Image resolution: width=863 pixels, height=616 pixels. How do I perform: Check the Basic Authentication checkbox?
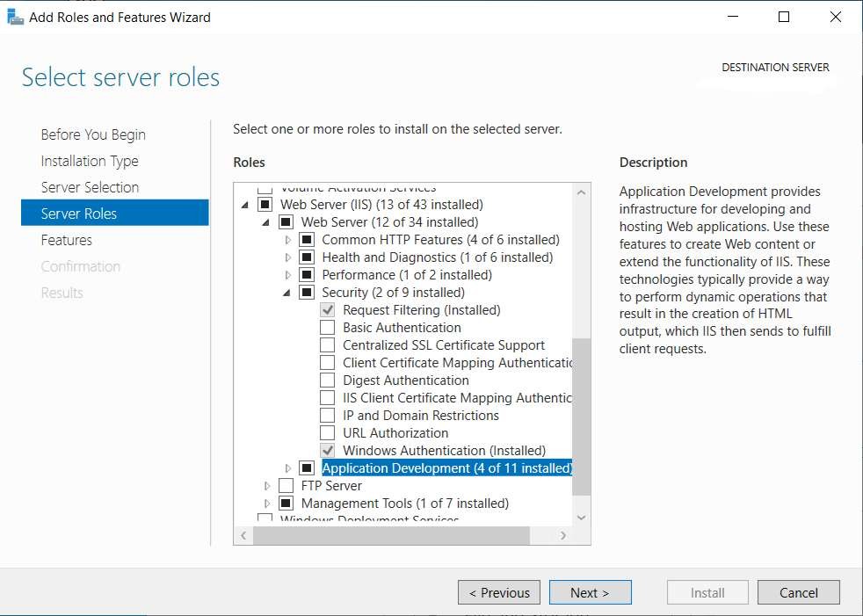[x=328, y=328]
